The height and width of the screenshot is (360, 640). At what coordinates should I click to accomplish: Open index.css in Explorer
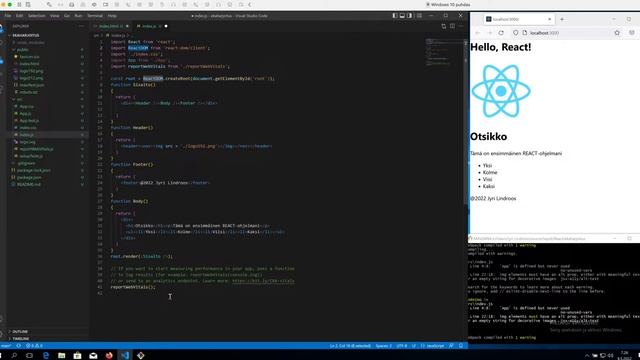28,128
